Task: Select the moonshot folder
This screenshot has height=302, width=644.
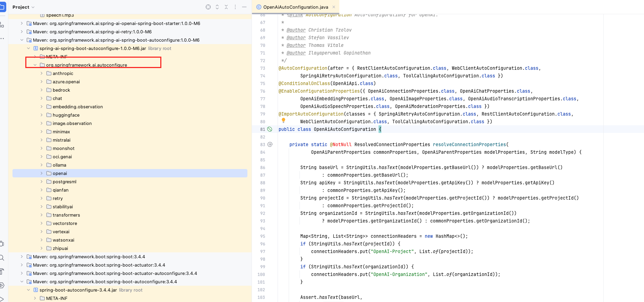Action: 63,149
